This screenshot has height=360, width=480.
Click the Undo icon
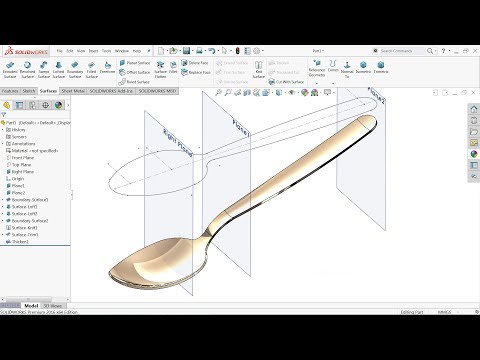(212, 51)
